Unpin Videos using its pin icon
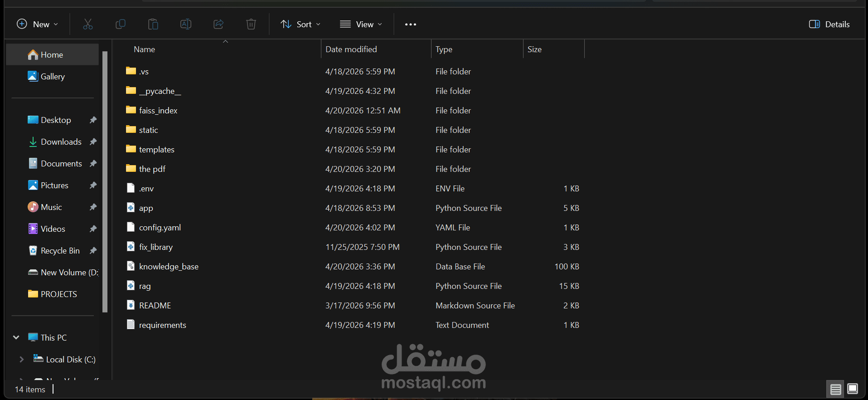 pos(93,229)
